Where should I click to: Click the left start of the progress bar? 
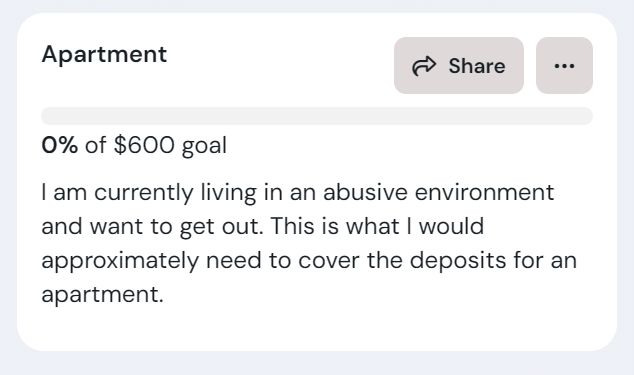tap(46, 116)
